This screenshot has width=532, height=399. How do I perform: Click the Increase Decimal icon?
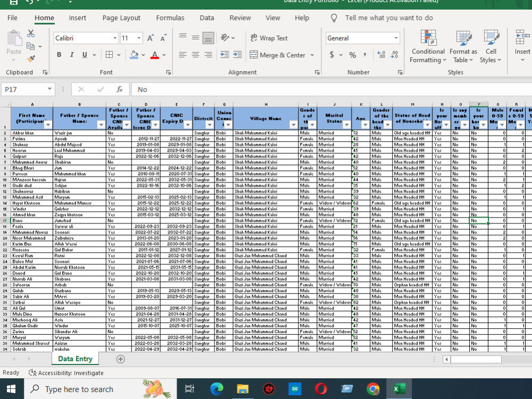tap(381, 55)
